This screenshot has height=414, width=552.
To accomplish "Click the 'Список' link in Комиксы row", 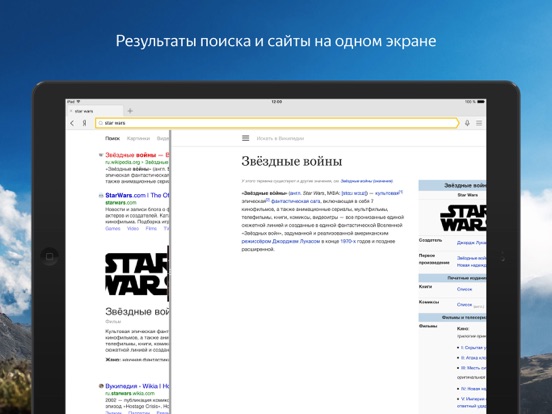I will (x=464, y=304).
